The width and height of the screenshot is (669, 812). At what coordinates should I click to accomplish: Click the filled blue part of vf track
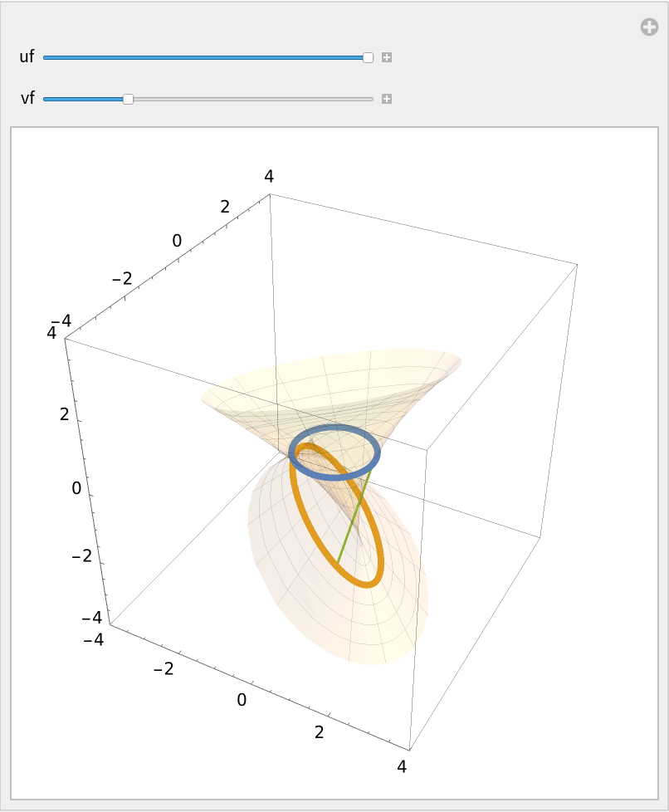[x=83, y=99]
